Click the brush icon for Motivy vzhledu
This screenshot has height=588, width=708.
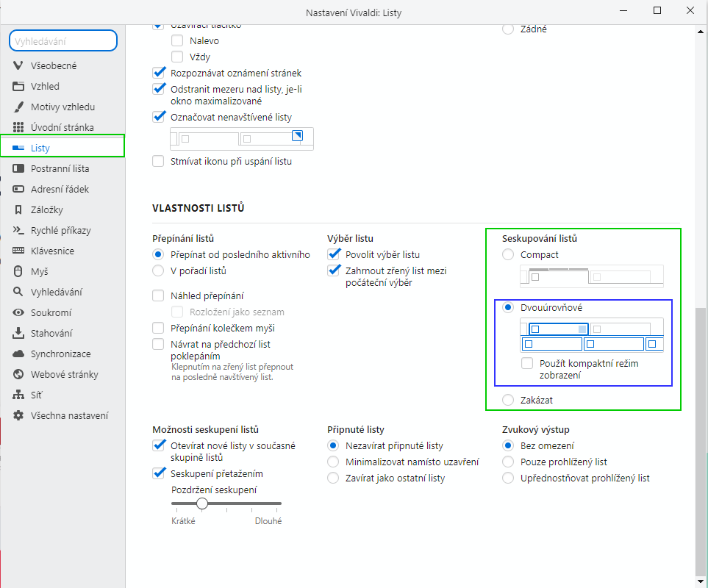(x=18, y=107)
